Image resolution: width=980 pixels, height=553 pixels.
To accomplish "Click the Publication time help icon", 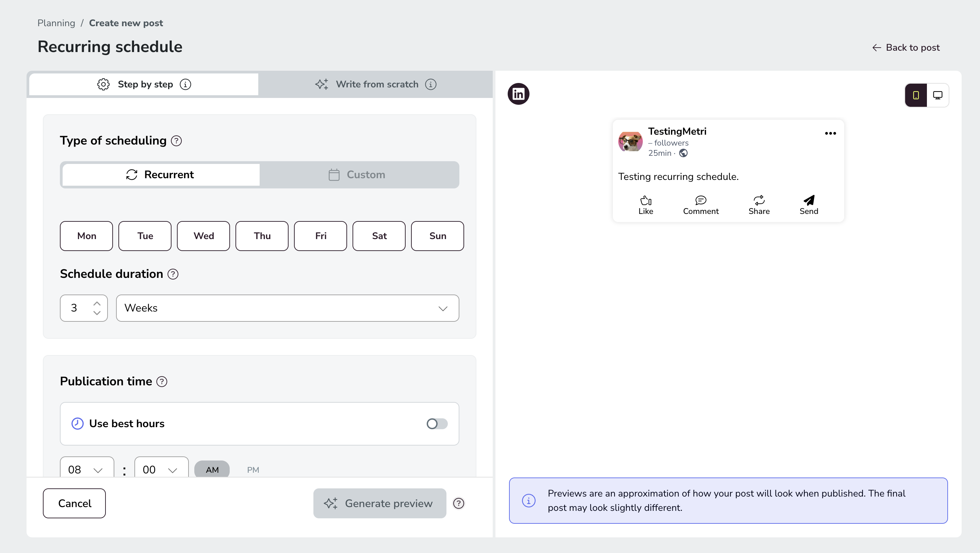I will (x=162, y=382).
